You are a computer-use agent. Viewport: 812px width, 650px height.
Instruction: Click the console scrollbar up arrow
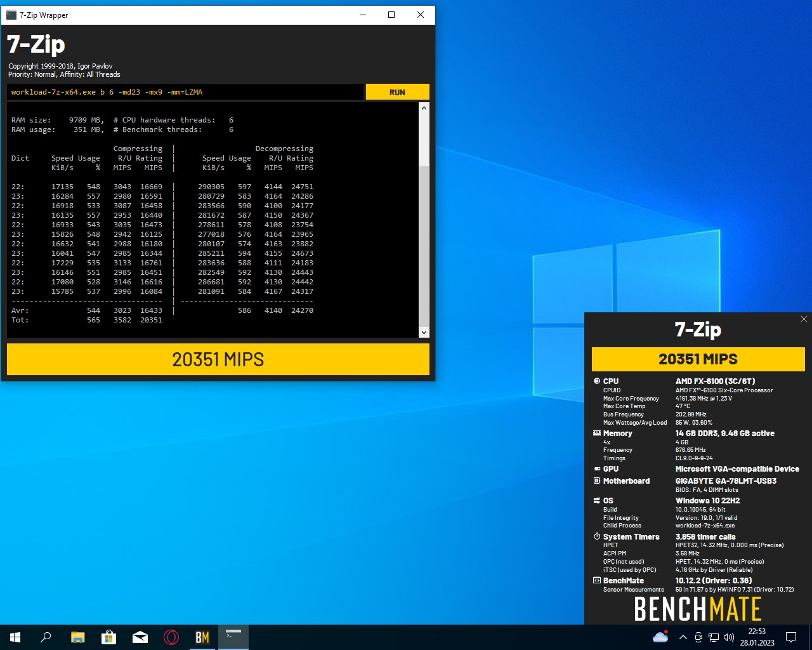tap(424, 109)
